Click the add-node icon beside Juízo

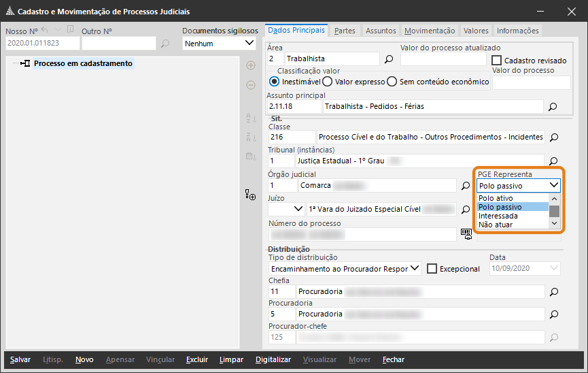(251, 196)
